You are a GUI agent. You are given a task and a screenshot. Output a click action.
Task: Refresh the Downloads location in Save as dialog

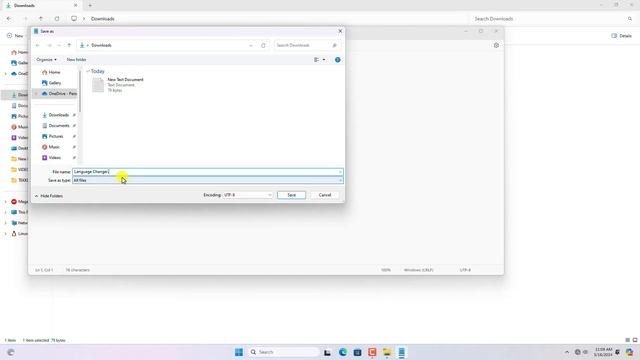coord(263,45)
